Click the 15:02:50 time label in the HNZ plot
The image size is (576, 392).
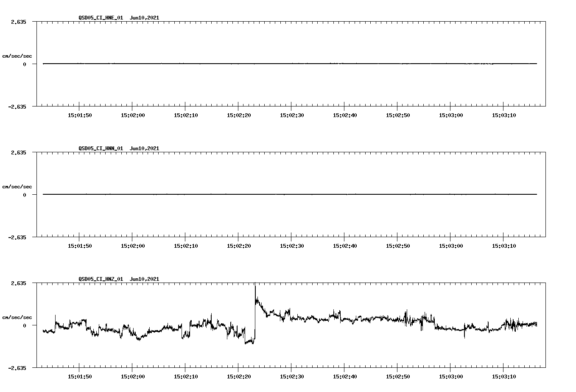click(398, 377)
